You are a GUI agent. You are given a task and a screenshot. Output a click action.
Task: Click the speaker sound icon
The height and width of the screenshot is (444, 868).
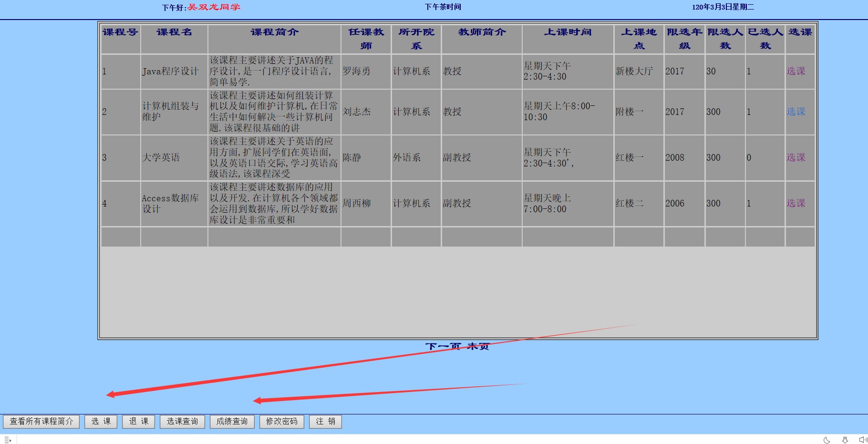click(863, 440)
